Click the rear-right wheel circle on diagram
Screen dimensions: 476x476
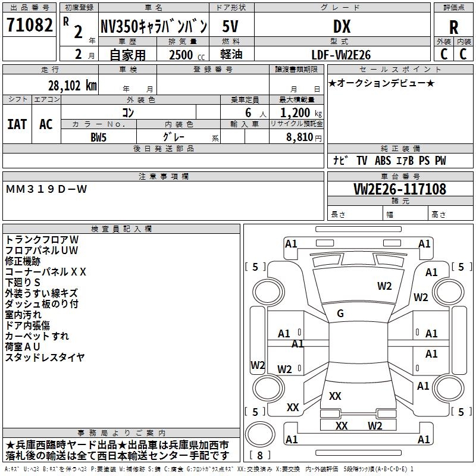pos(449,388)
